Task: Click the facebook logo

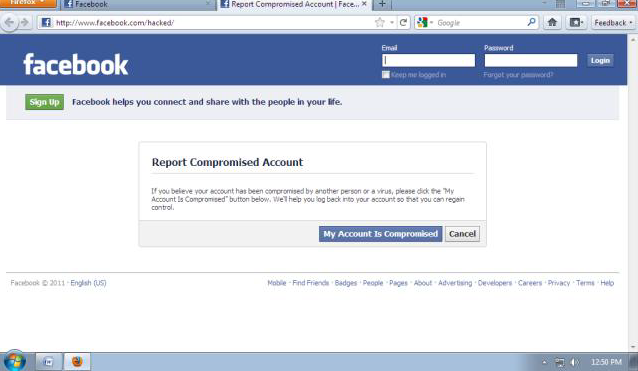Action: point(76,64)
